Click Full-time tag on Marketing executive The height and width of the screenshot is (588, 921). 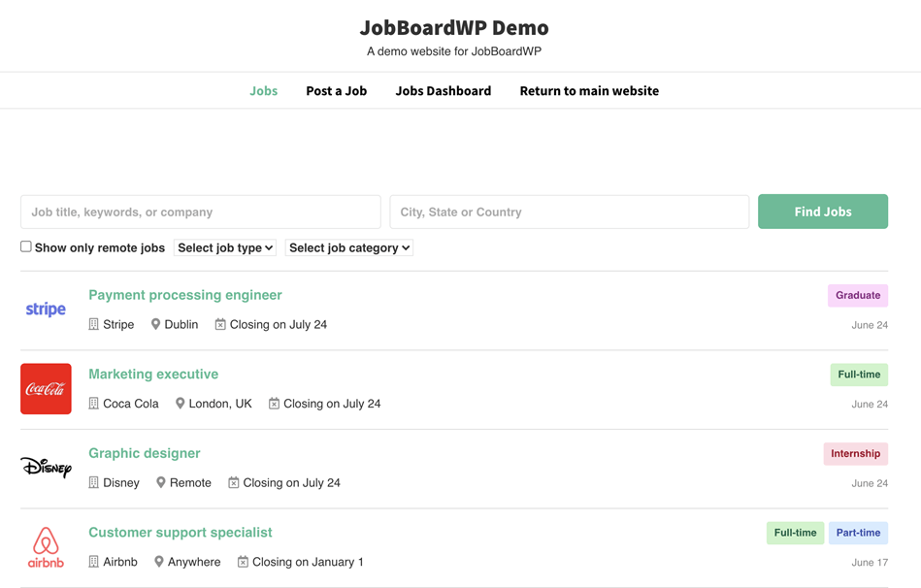(859, 375)
